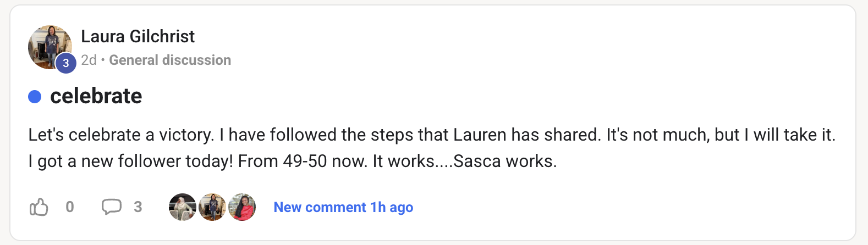The width and height of the screenshot is (868, 245).
Task: Click the blue unread dot beside the title
Action: coord(35,97)
